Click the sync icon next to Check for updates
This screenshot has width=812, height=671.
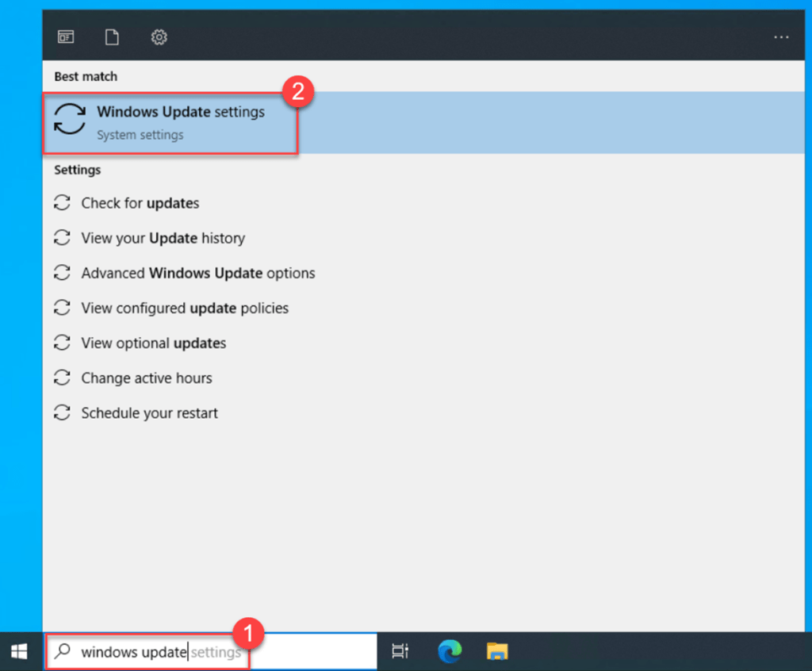pyautogui.click(x=62, y=203)
